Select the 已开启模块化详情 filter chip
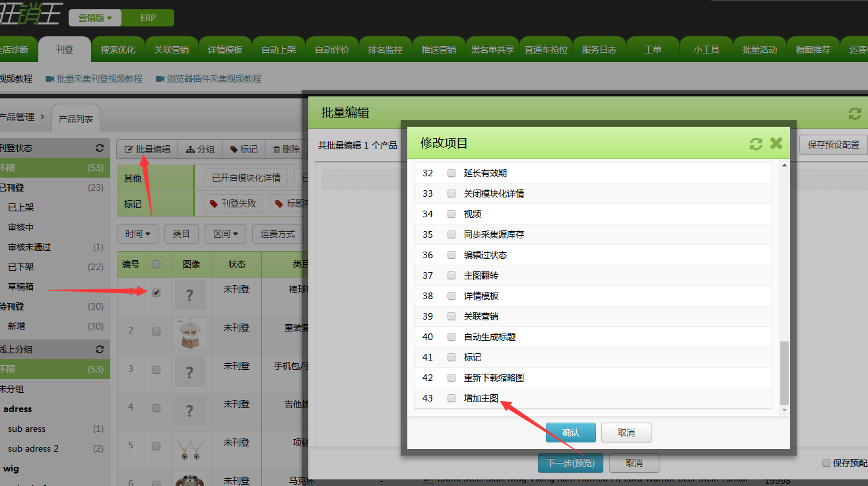This screenshot has width=868, height=486. tap(246, 178)
